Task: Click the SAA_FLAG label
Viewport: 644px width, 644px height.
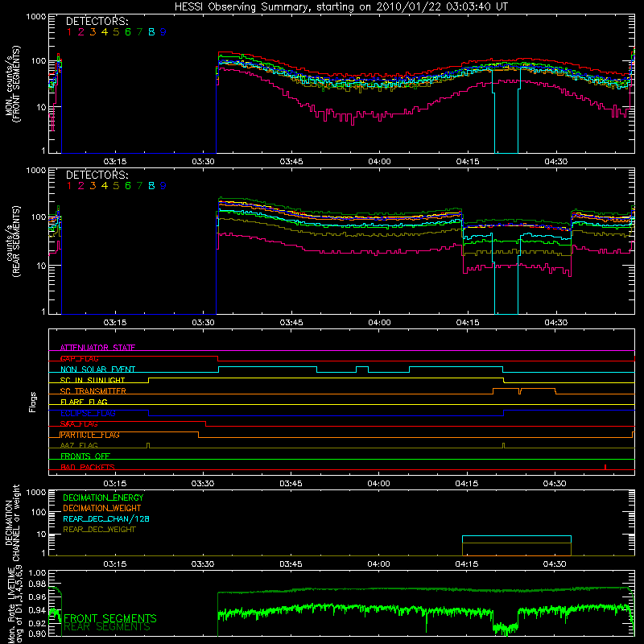Action: (79, 424)
